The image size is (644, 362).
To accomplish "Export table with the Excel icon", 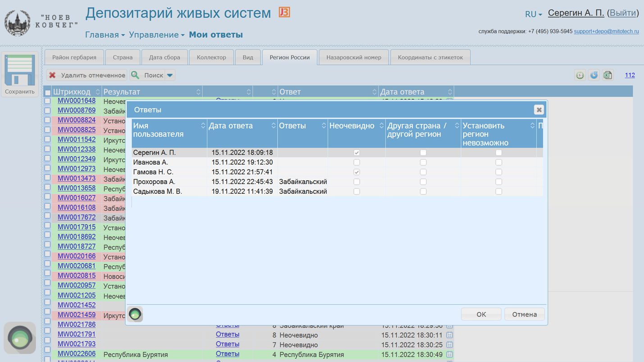I will (608, 75).
